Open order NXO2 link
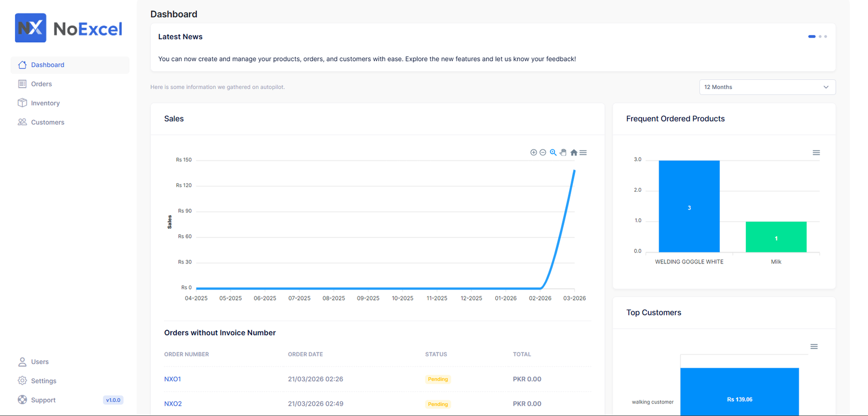The height and width of the screenshot is (416, 868). pyautogui.click(x=173, y=404)
